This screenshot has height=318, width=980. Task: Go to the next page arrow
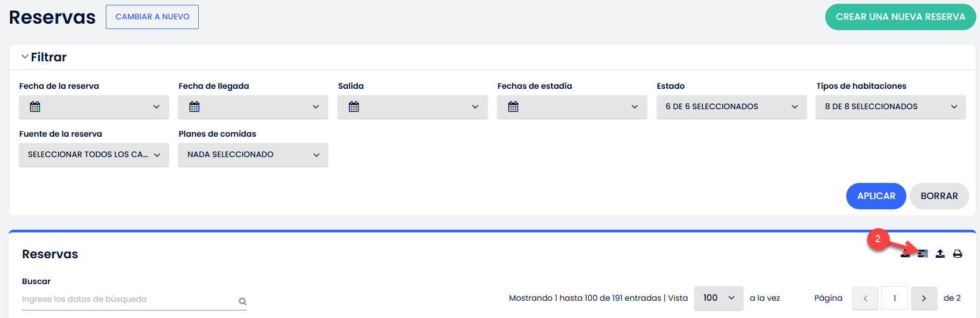tap(924, 298)
